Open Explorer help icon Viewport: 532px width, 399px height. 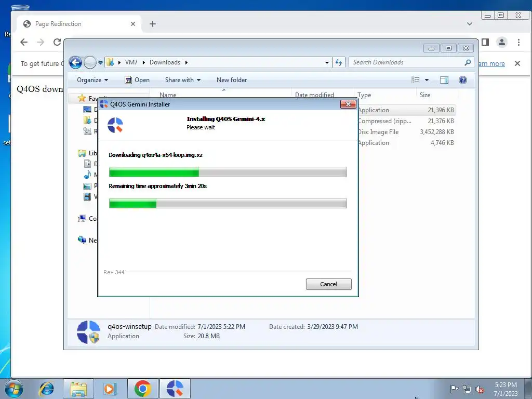click(463, 80)
